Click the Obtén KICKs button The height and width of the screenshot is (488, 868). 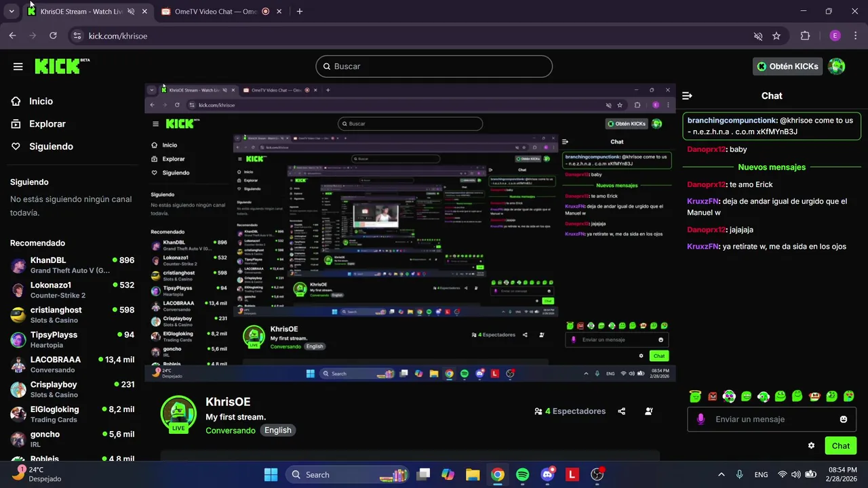[787, 66]
